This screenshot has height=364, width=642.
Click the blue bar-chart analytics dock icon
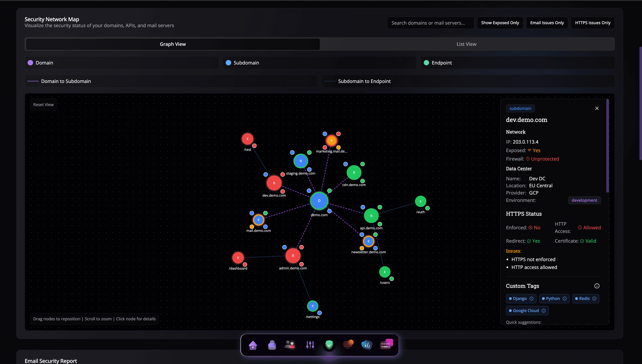click(x=367, y=345)
